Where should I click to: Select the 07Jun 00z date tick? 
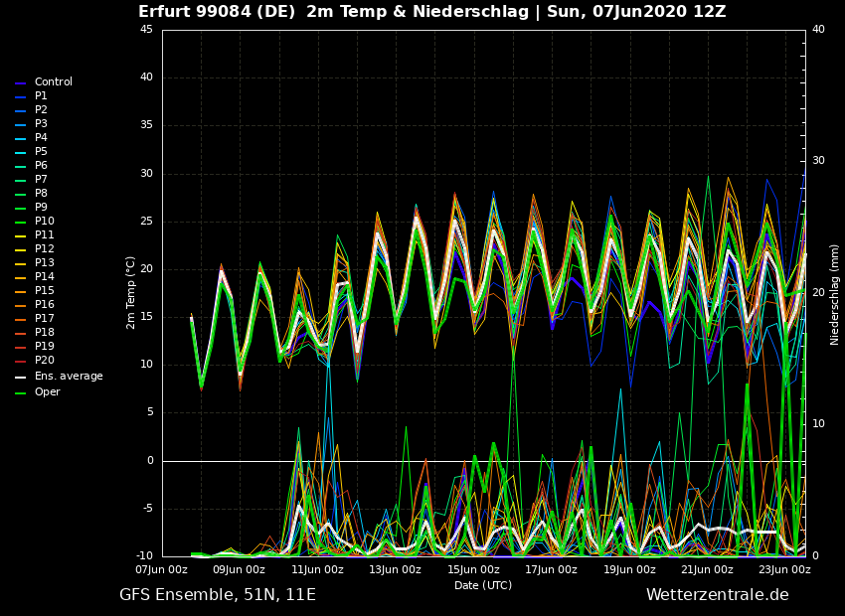click(x=161, y=570)
